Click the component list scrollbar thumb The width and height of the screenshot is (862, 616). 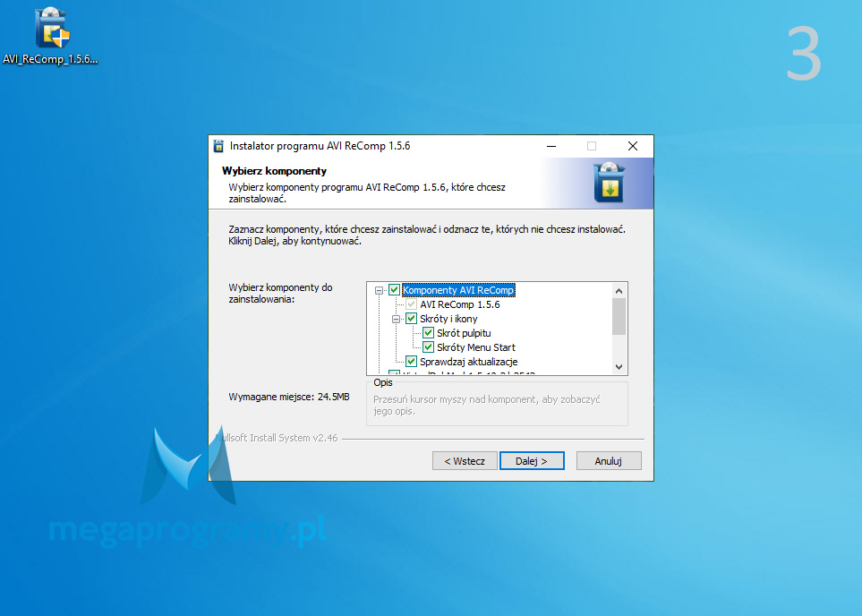click(619, 316)
